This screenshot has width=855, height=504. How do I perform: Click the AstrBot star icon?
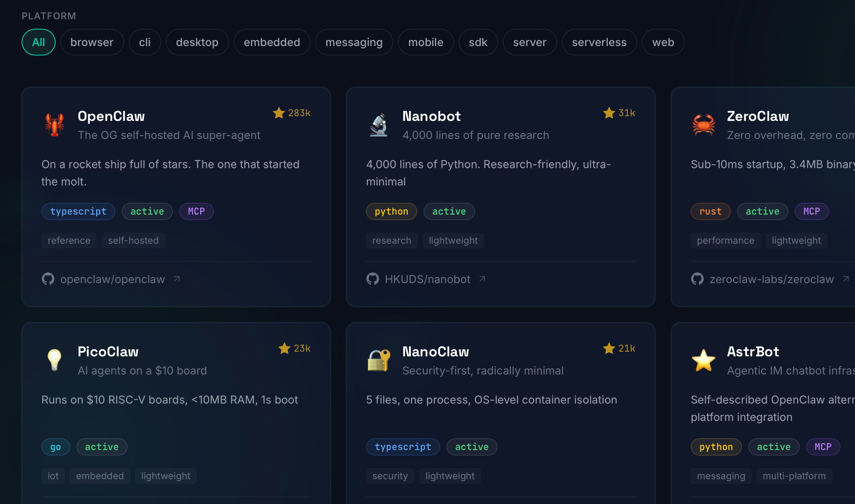coord(703,360)
